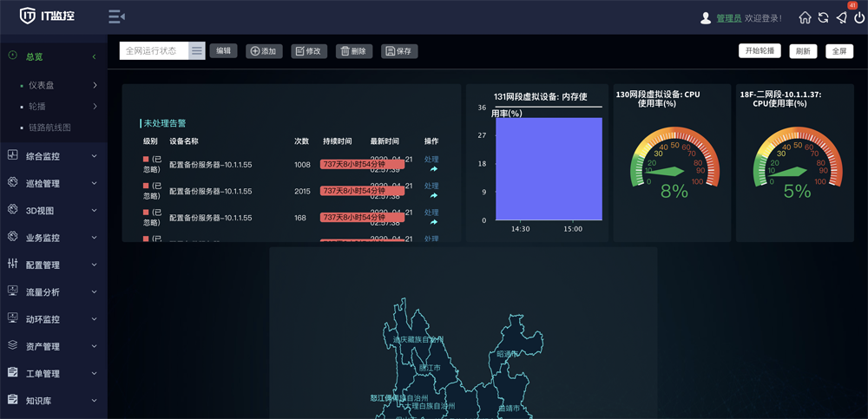868x419 pixels.
Task: Click the 流量分析 monitor icon
Action: (13, 291)
